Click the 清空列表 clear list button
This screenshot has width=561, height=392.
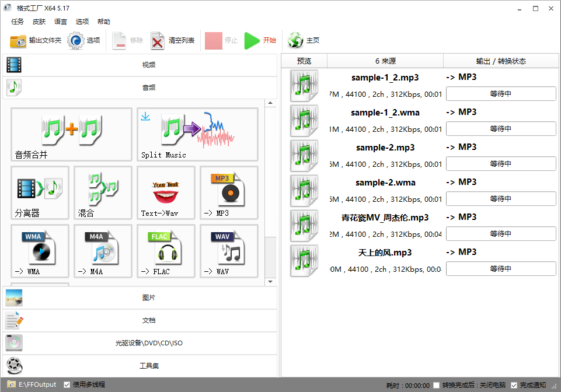coord(173,40)
